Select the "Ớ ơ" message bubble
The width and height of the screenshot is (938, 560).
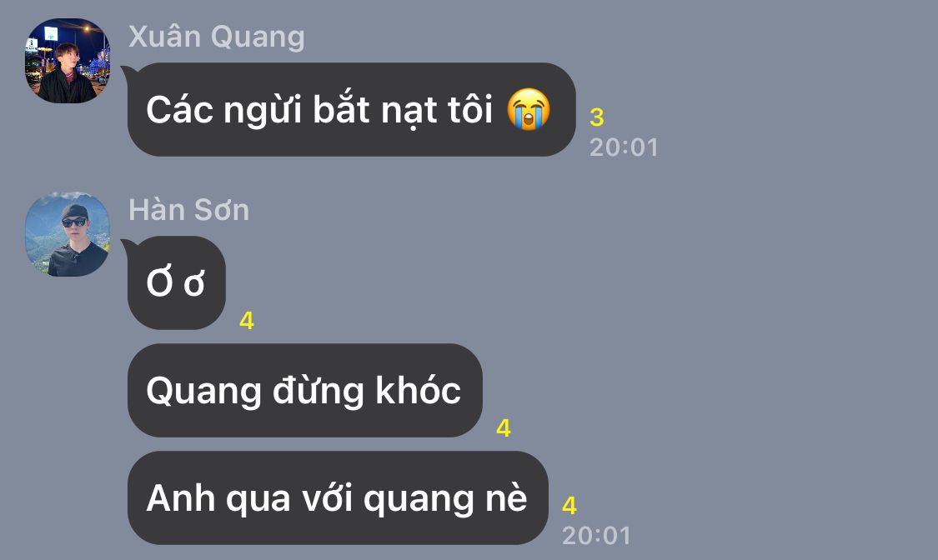177,282
